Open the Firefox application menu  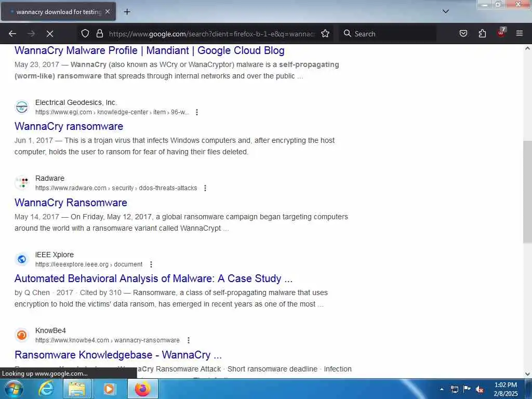pyautogui.click(x=520, y=33)
